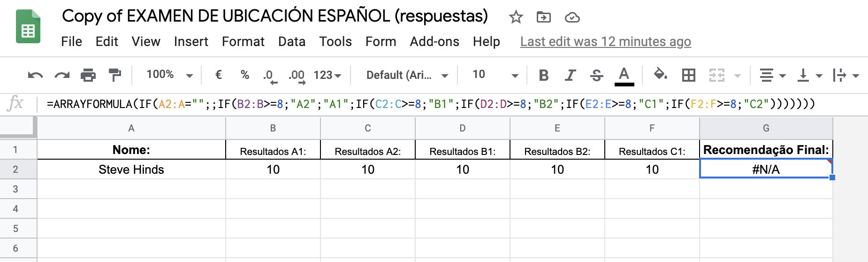The height and width of the screenshot is (262, 868).
Task: Select the 'Nome:' header cell
Action: 131,150
